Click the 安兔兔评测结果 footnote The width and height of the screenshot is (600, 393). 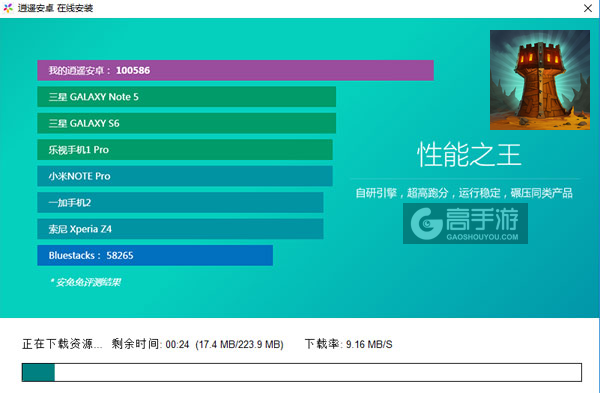click(x=86, y=282)
